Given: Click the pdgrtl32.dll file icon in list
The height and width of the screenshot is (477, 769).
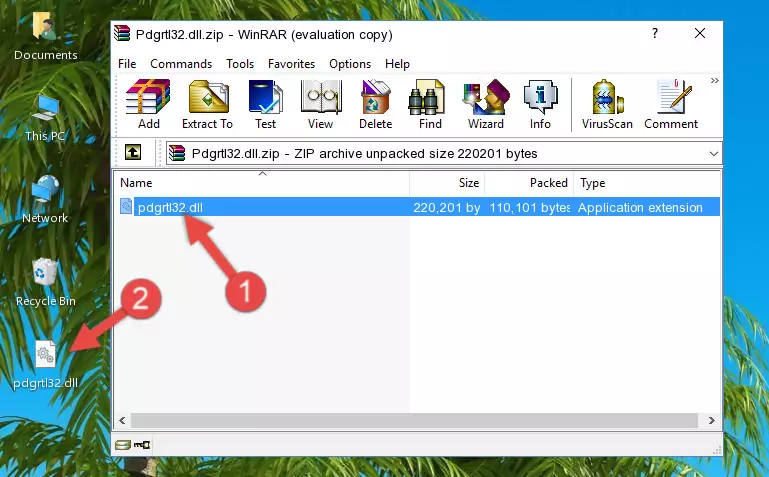Looking at the screenshot, I should click(126, 206).
